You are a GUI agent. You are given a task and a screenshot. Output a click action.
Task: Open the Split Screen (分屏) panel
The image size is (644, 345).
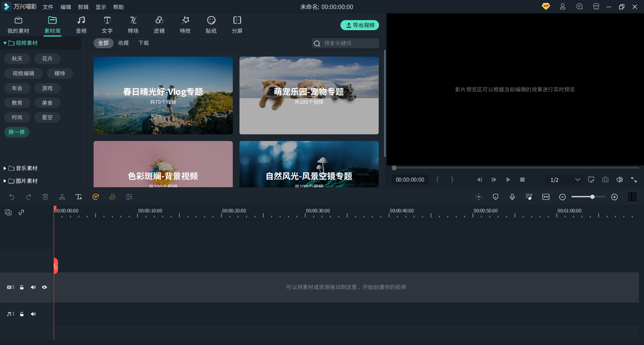237,25
